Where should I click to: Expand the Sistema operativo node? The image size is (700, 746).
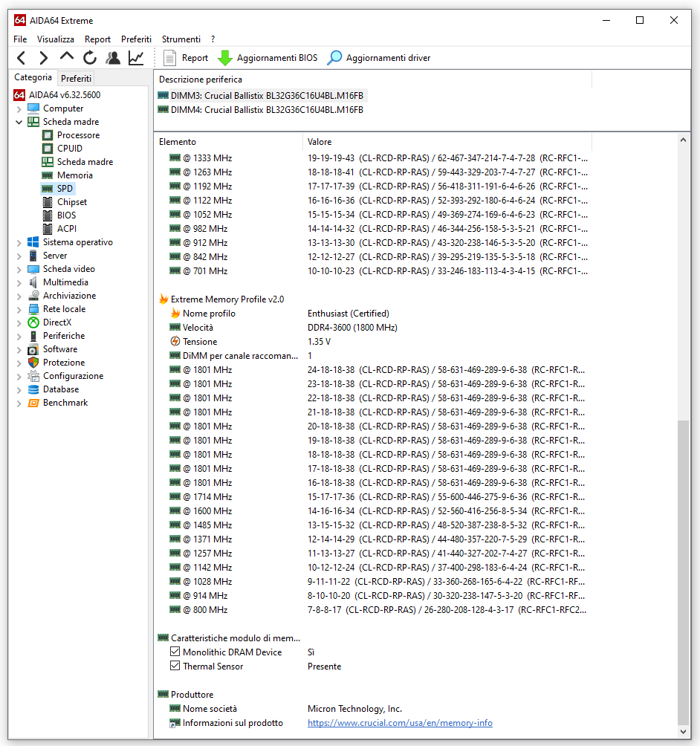[x=19, y=243]
